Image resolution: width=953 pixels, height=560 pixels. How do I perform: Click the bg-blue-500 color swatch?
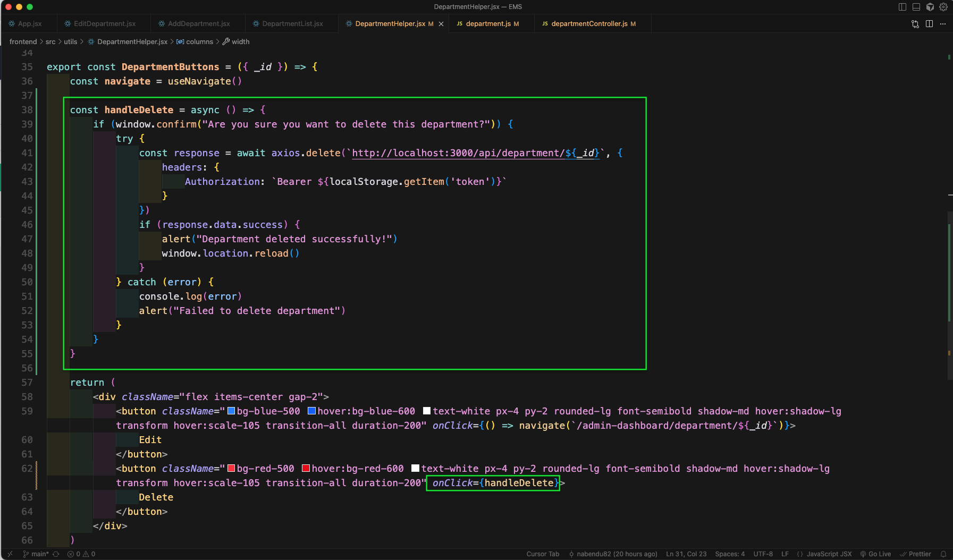pos(231,411)
